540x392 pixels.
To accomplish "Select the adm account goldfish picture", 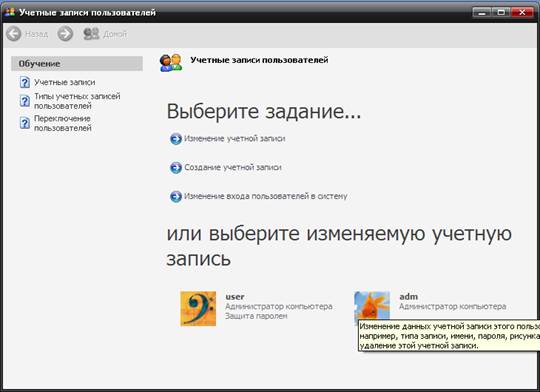I will tap(372, 306).
